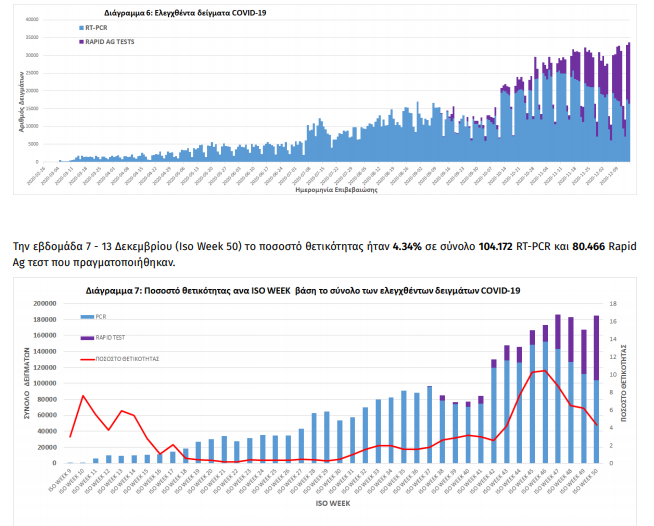The width and height of the screenshot is (654, 526).
Task: Click the purple RAPID AG TESTS legend marker
Action: point(79,42)
